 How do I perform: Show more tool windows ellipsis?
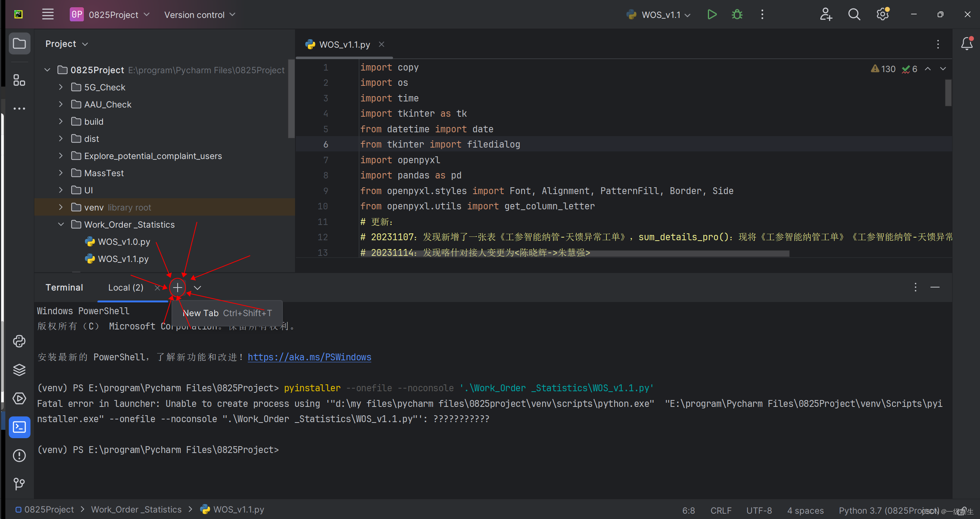tap(19, 109)
